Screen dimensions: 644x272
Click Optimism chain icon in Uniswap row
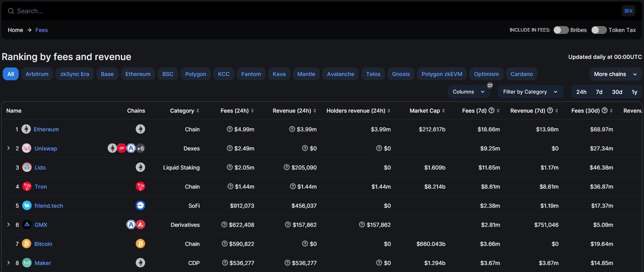(122, 148)
